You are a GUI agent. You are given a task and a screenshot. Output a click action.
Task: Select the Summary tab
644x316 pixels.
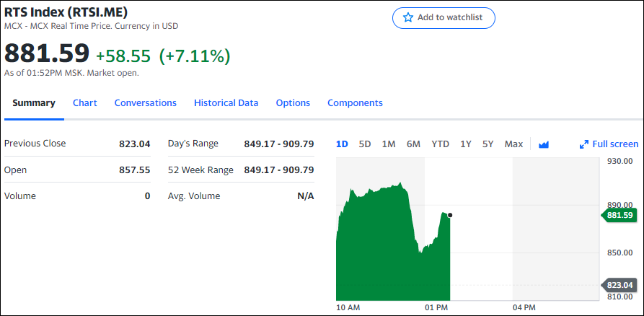pyautogui.click(x=34, y=103)
